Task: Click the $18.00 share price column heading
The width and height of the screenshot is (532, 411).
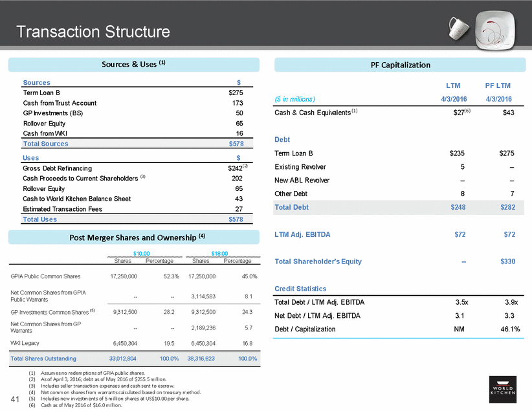Action: [221, 254]
